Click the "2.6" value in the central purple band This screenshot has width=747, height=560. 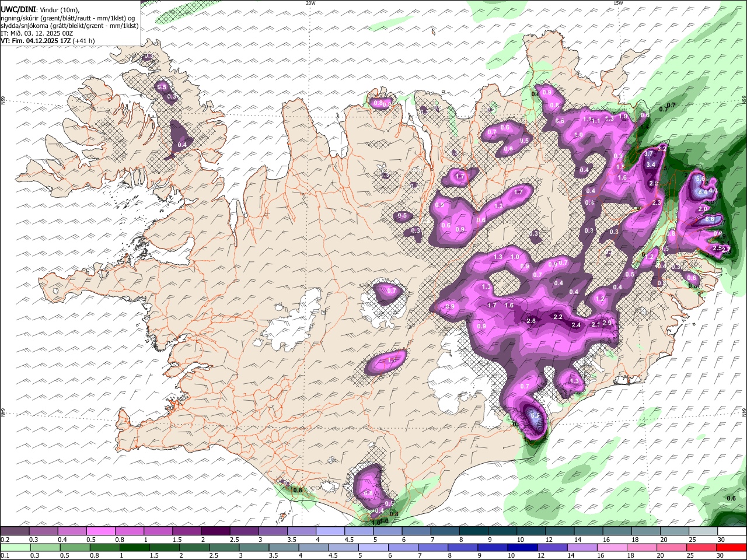(531, 321)
